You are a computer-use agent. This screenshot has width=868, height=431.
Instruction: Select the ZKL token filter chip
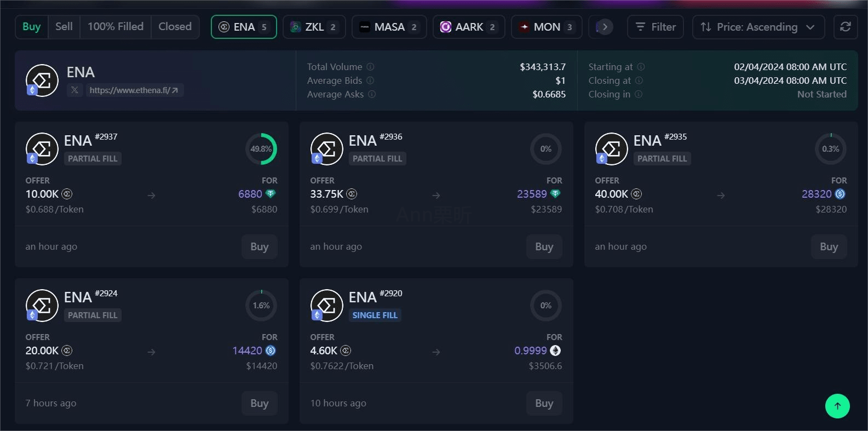[314, 27]
